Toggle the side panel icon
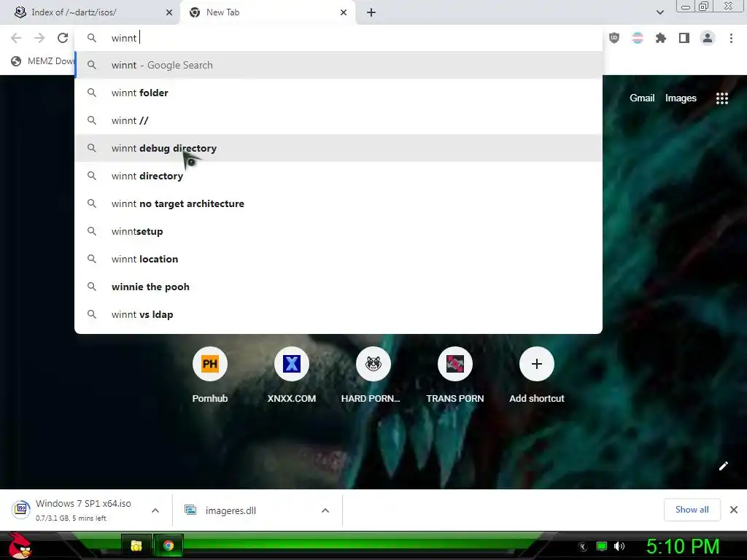 point(684,38)
